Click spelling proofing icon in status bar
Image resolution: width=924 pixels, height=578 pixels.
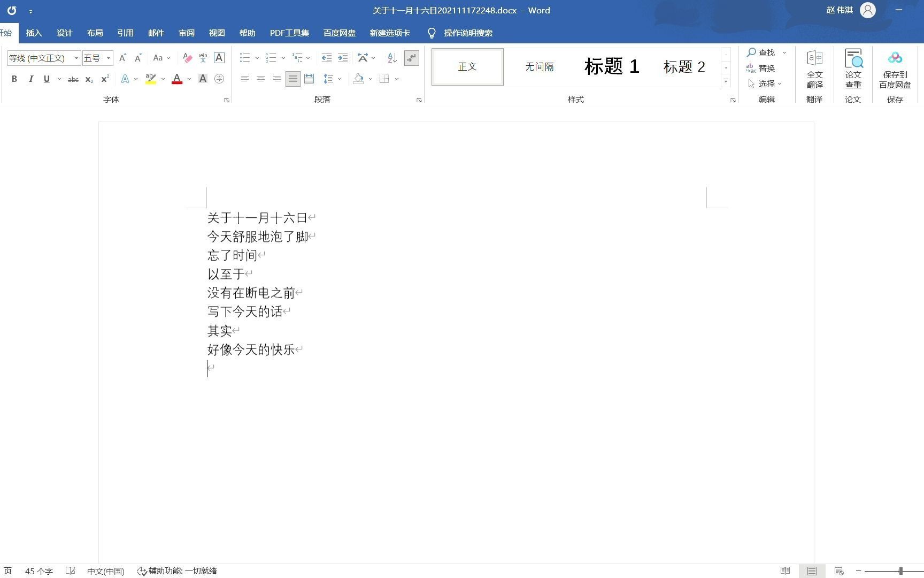(70, 571)
